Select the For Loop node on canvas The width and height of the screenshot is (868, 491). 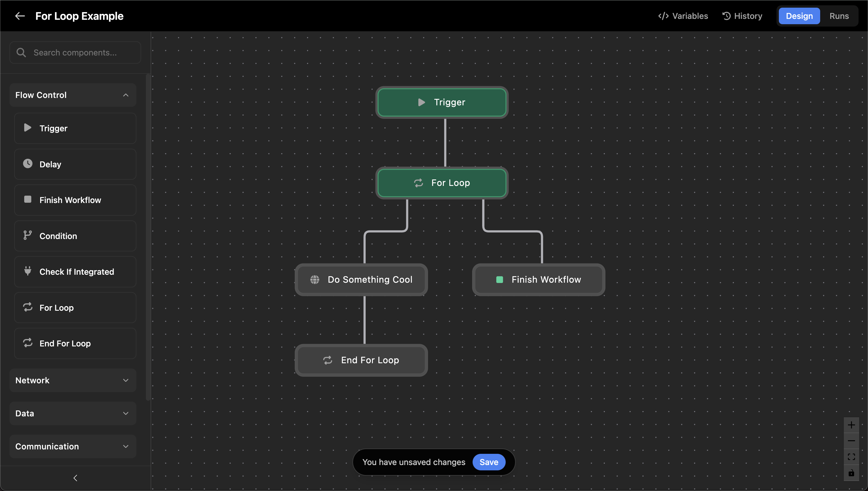tap(442, 183)
